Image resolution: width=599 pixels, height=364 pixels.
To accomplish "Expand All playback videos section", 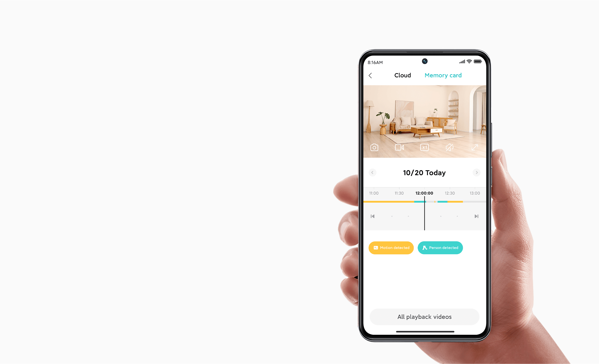I will (424, 317).
